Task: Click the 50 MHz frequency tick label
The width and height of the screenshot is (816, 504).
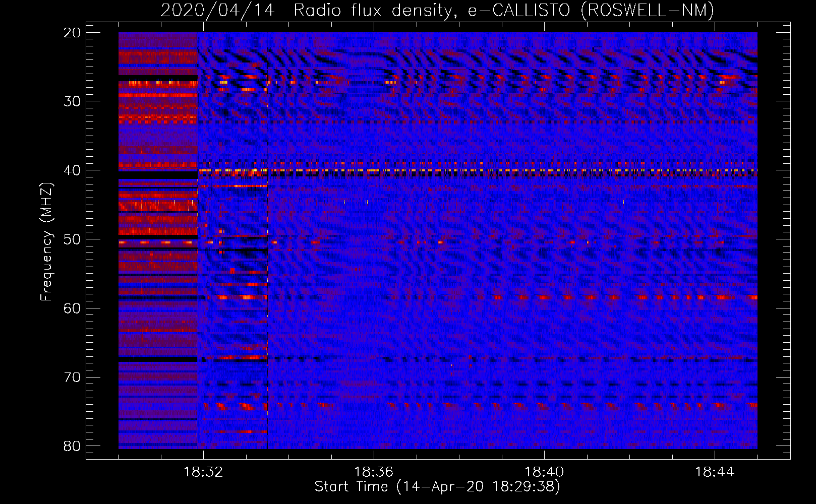Action: pyautogui.click(x=73, y=239)
